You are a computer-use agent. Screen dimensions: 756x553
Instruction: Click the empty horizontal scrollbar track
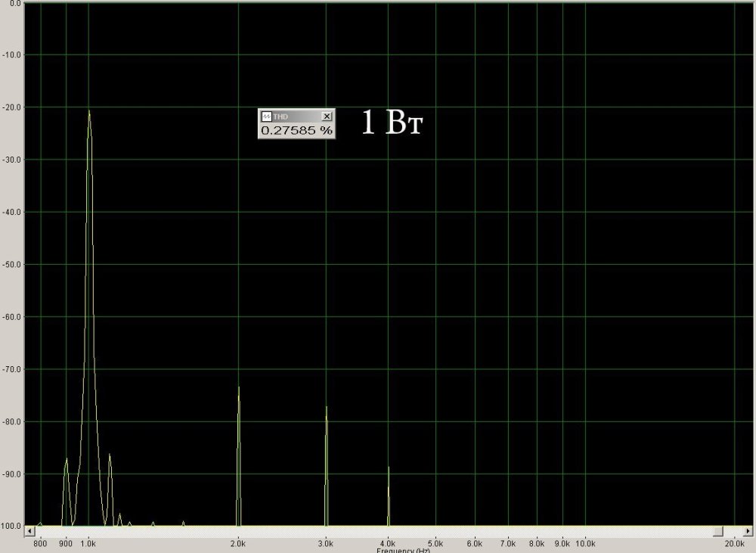[378, 531]
